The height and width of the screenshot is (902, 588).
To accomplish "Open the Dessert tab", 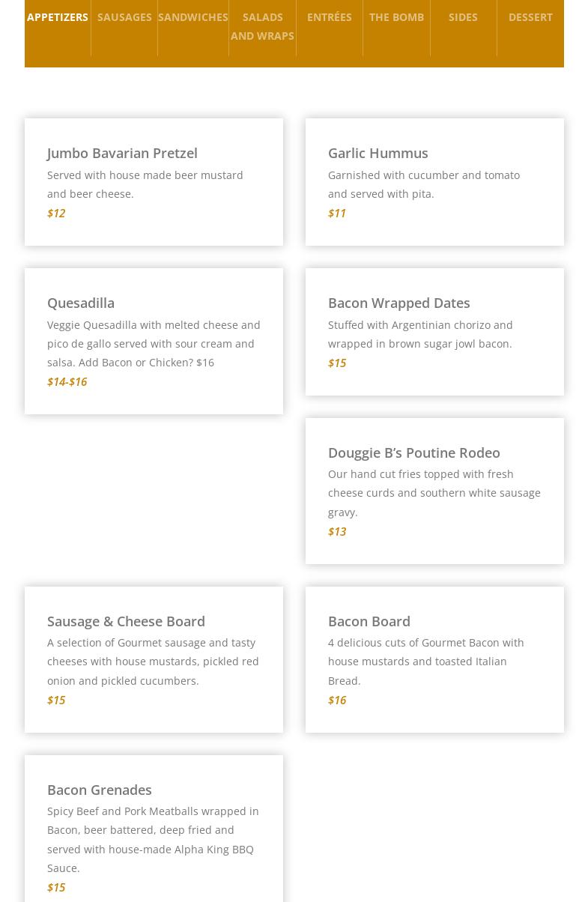I will (x=530, y=17).
